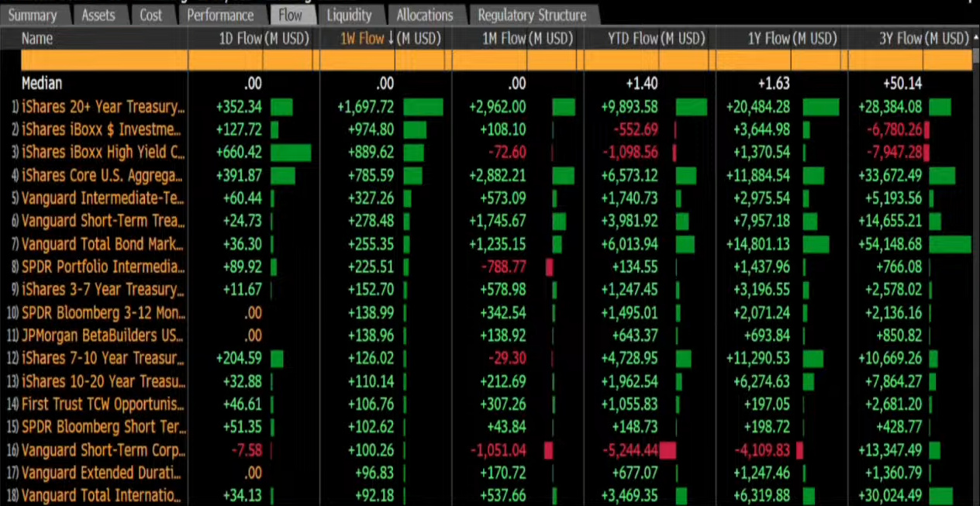Image resolution: width=980 pixels, height=506 pixels.
Task: Select the Performance tab
Action: 220,15
